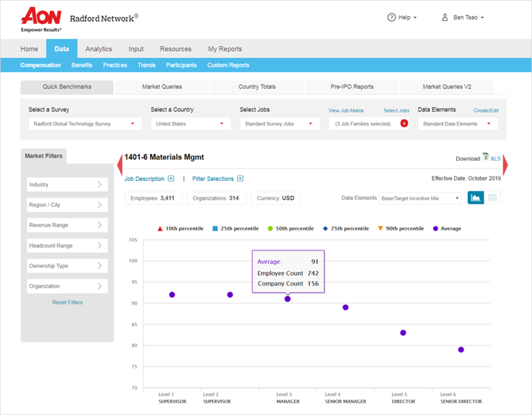
Task: Click the Select Jobs link
Action: pyautogui.click(x=396, y=111)
